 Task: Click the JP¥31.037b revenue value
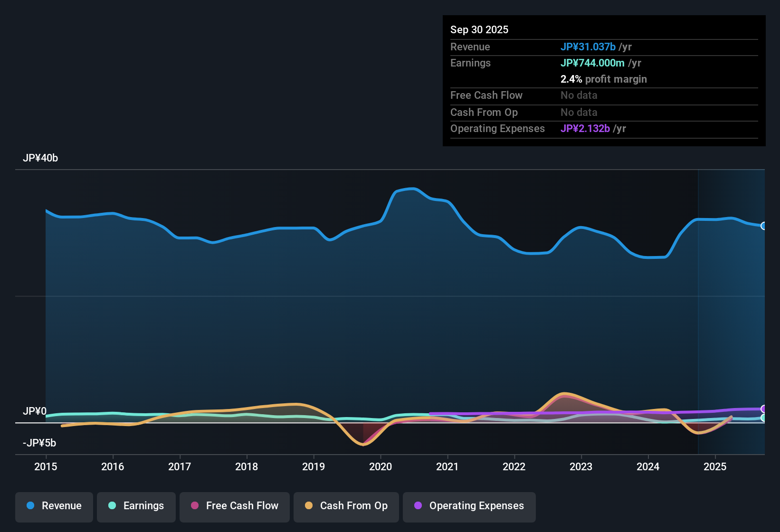point(589,47)
